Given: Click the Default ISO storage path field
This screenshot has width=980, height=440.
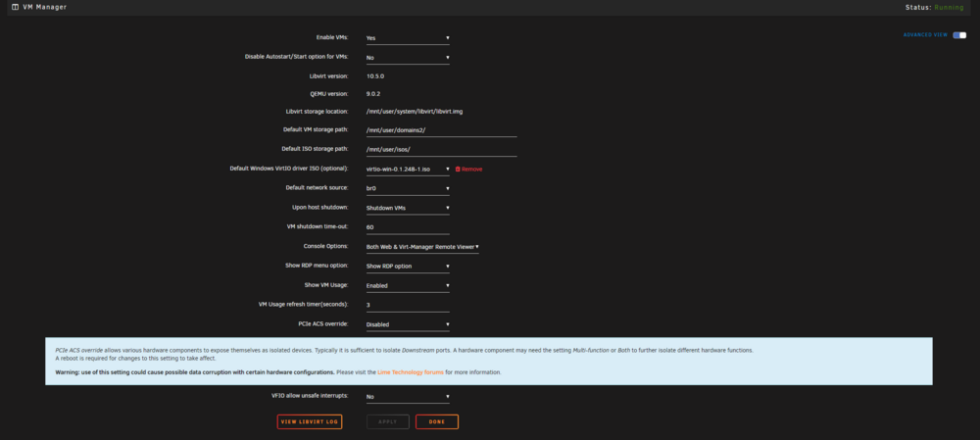Looking at the screenshot, I should [441, 150].
